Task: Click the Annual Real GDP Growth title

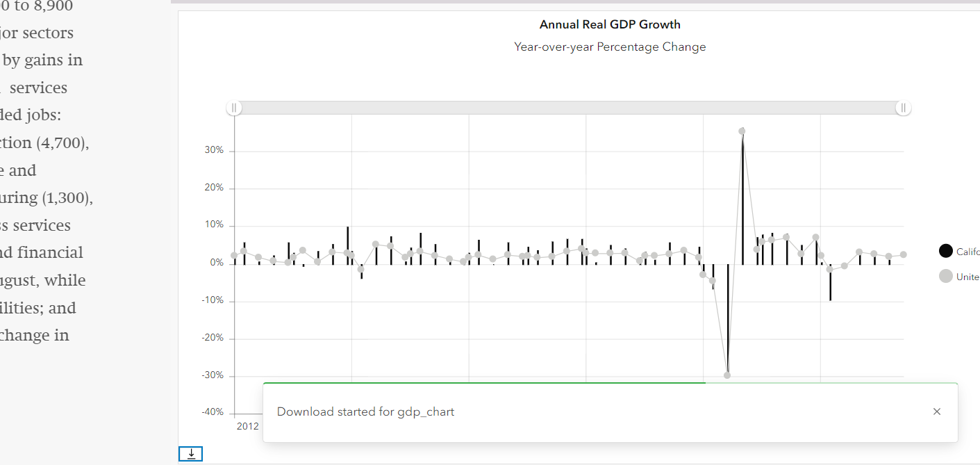Action: [x=610, y=25]
